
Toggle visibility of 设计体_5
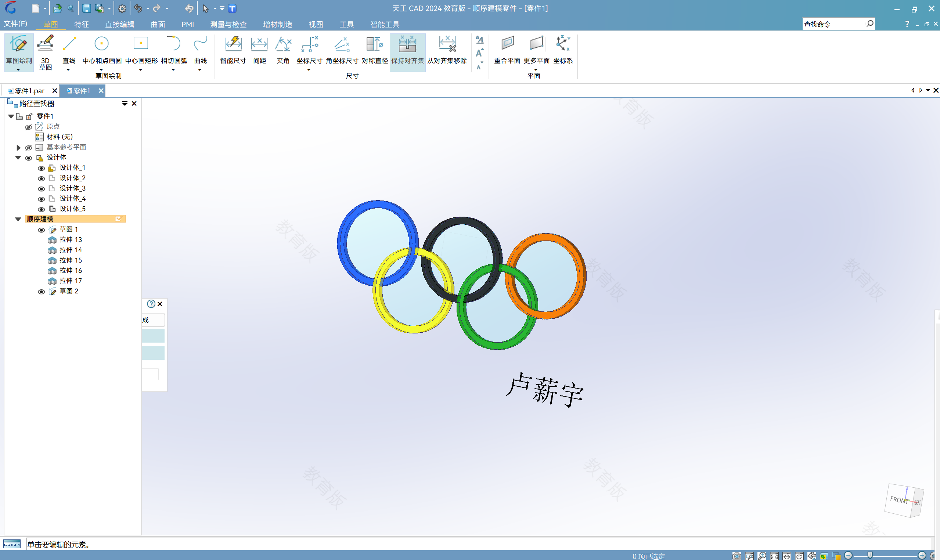tap(42, 209)
